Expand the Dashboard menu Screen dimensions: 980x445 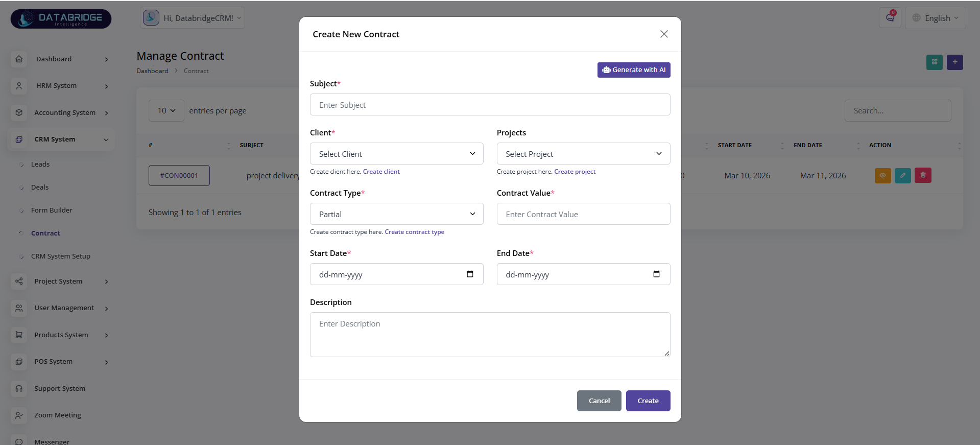point(106,59)
